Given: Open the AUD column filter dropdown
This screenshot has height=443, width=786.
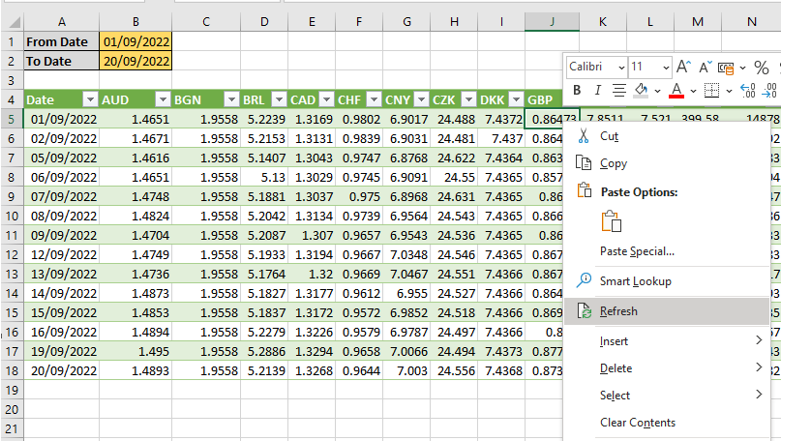Looking at the screenshot, I should tap(162, 100).
